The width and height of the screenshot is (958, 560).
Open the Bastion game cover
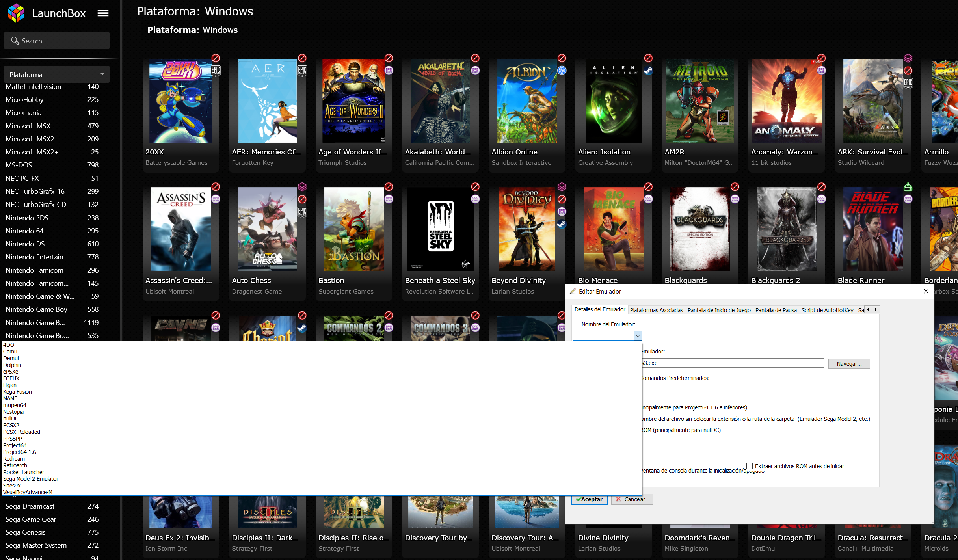point(353,229)
